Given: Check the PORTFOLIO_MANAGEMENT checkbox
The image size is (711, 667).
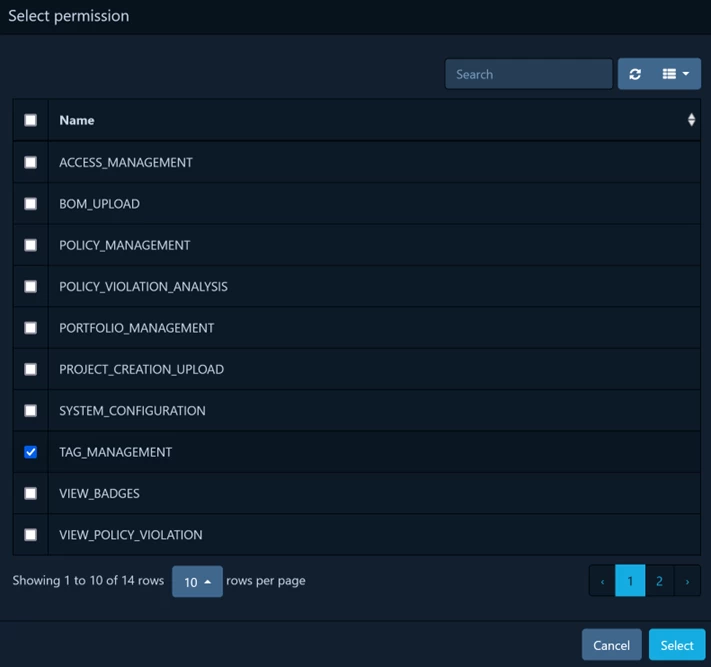Looking at the screenshot, I should (x=30, y=328).
